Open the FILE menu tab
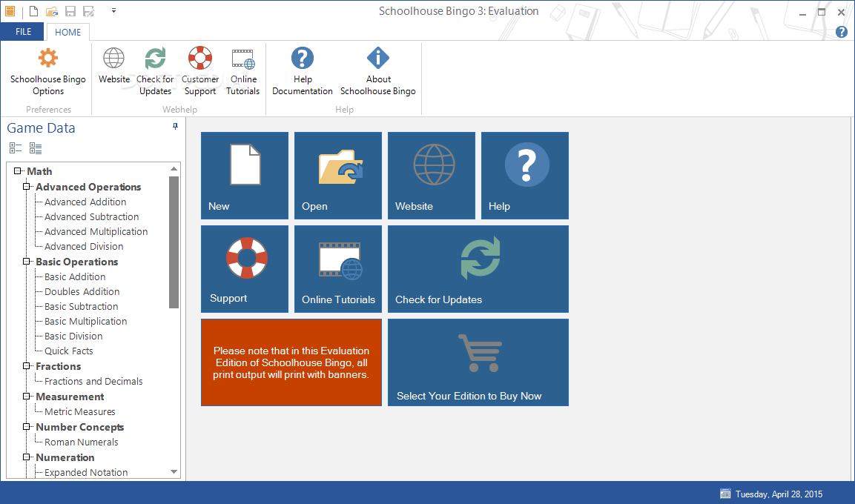The image size is (855, 504). click(23, 32)
